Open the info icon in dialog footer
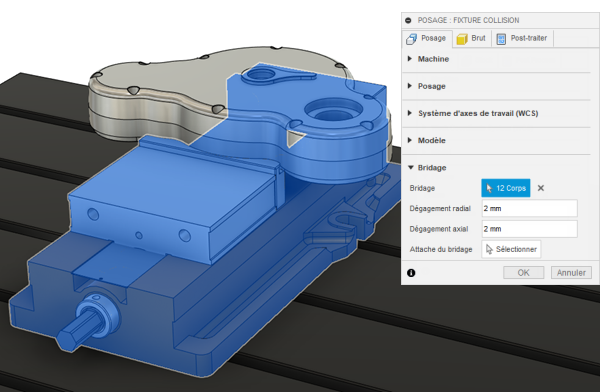 pyautogui.click(x=411, y=273)
